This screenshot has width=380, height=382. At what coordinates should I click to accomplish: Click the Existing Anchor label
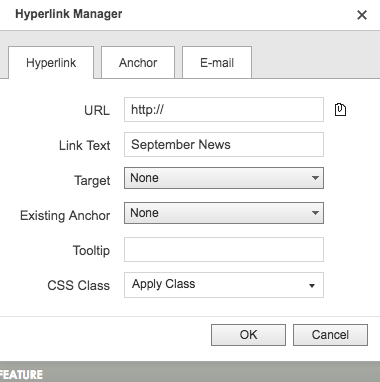[65, 215]
